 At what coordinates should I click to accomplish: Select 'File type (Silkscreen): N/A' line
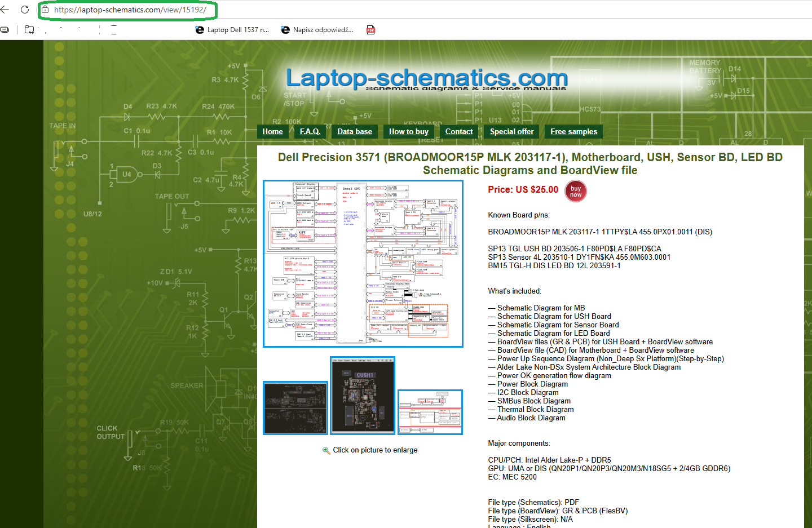coord(530,520)
